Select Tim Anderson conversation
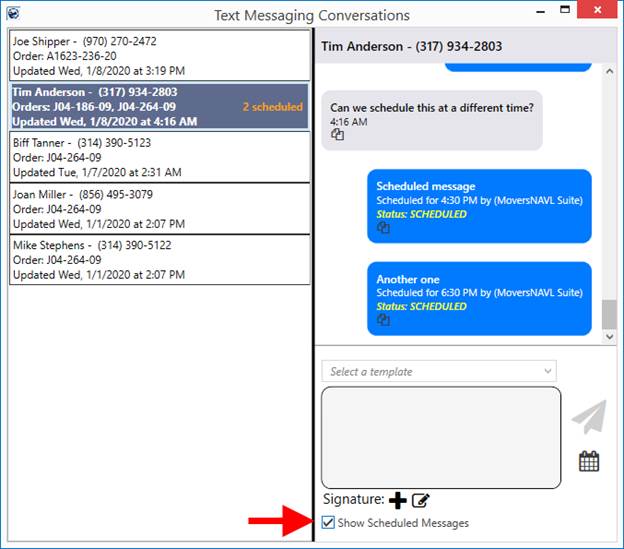Screen dimensions: 624x549 (159, 106)
